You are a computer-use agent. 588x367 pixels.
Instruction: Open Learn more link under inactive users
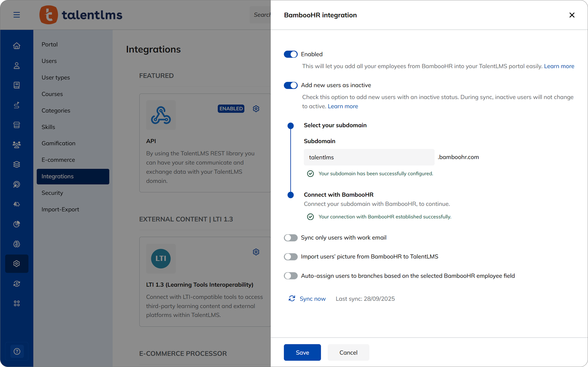click(343, 106)
